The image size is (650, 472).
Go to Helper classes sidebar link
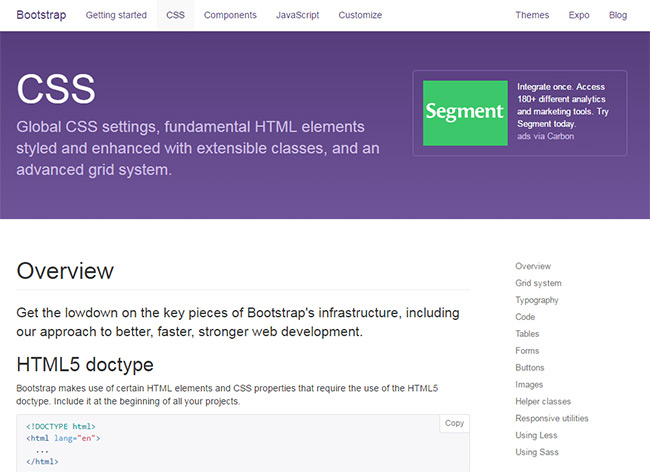(x=543, y=402)
